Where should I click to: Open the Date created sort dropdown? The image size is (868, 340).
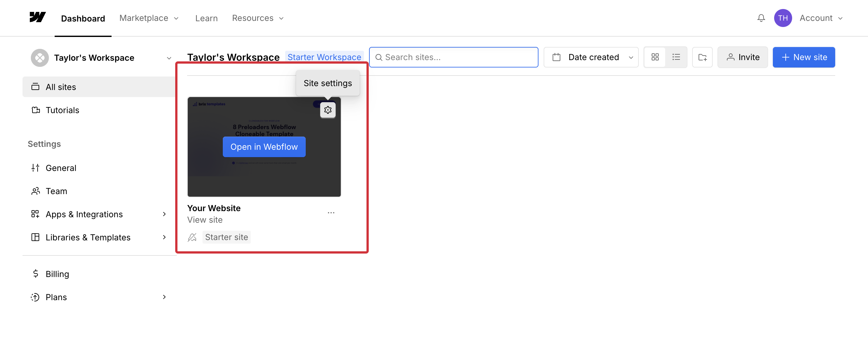click(591, 57)
